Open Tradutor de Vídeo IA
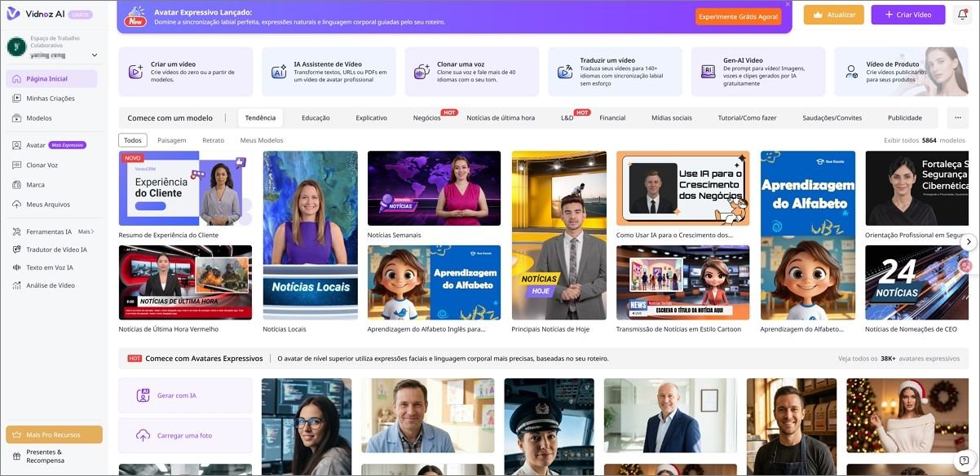 coord(51,249)
